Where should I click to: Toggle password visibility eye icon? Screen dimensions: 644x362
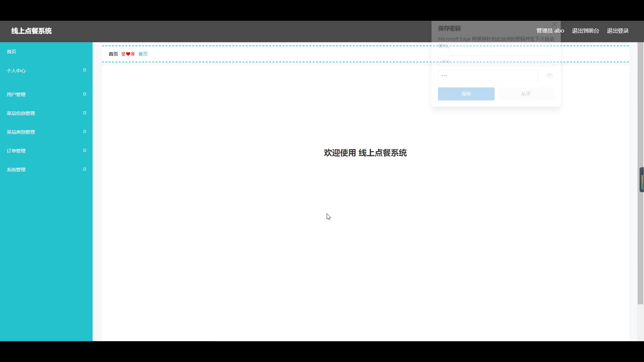549,76
